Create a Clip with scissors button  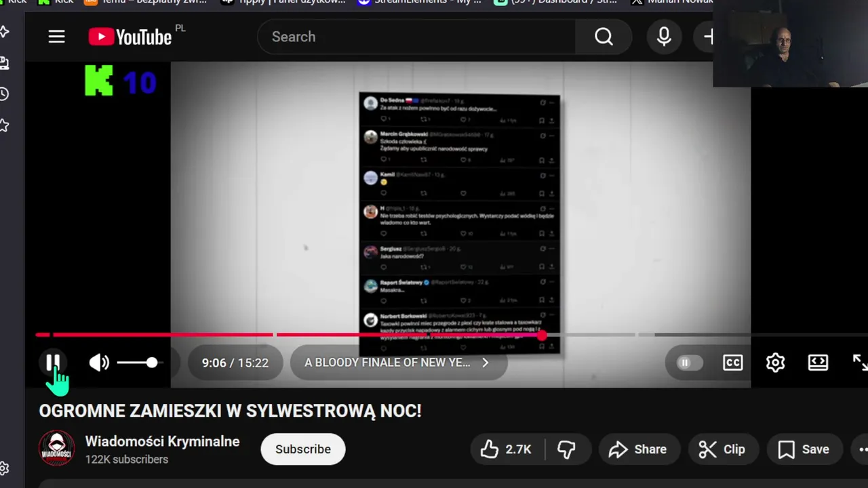tap(722, 449)
